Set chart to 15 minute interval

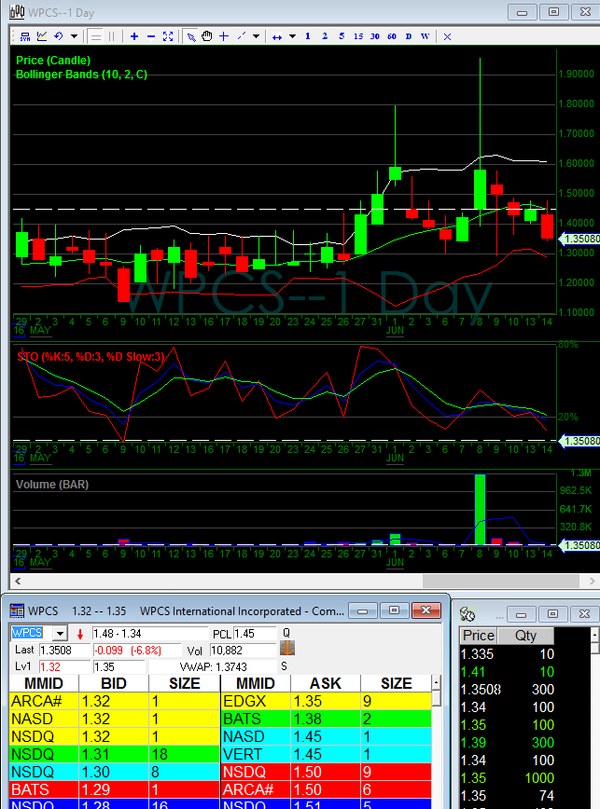[x=358, y=36]
